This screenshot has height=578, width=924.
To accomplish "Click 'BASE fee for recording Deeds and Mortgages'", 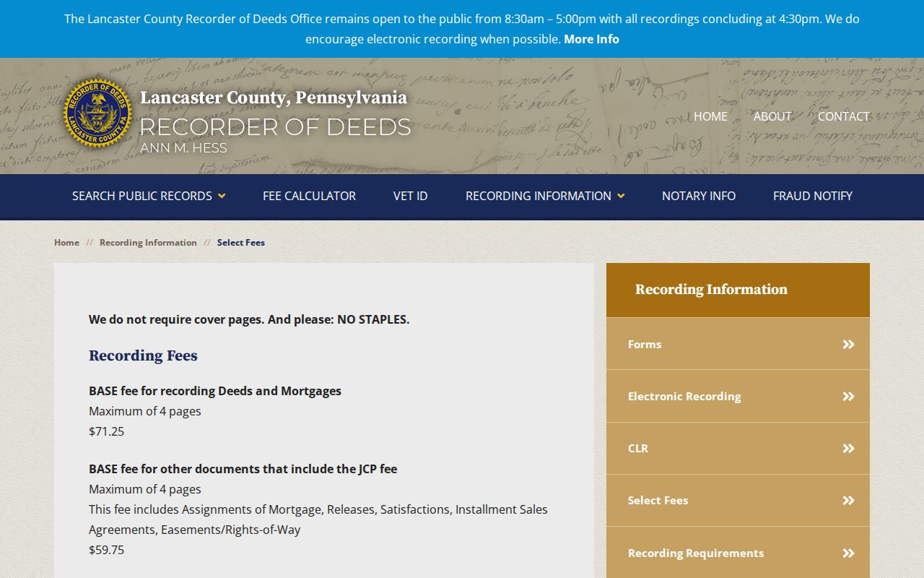I will 215,391.
